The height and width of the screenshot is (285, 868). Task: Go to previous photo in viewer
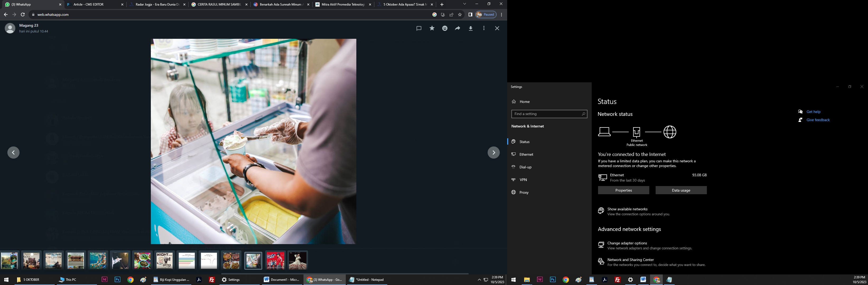pyautogui.click(x=13, y=153)
